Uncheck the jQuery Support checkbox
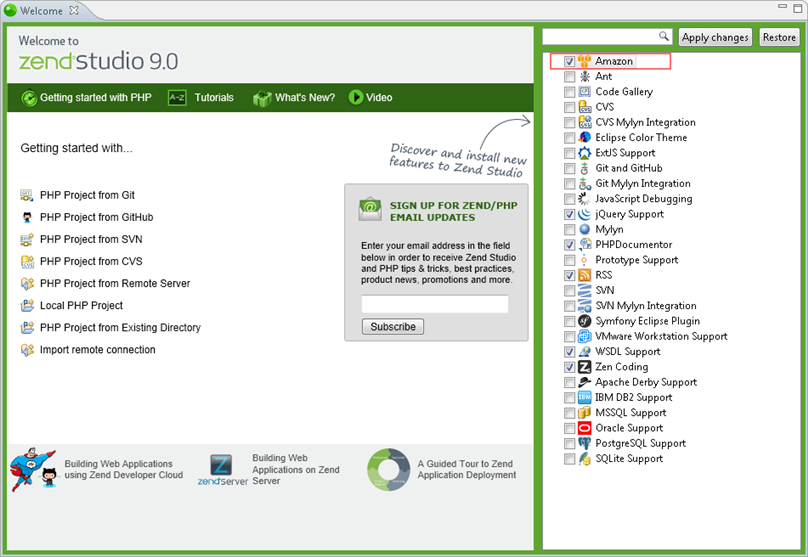Viewport: 808px width, 557px height. point(569,214)
